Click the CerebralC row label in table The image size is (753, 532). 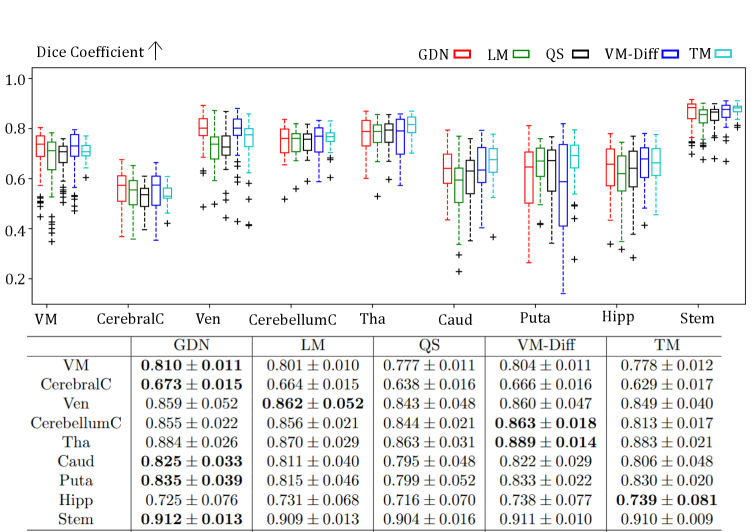pyautogui.click(x=76, y=385)
